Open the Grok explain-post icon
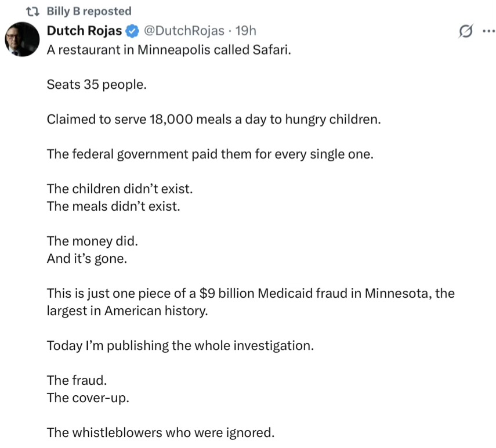 coord(465,31)
